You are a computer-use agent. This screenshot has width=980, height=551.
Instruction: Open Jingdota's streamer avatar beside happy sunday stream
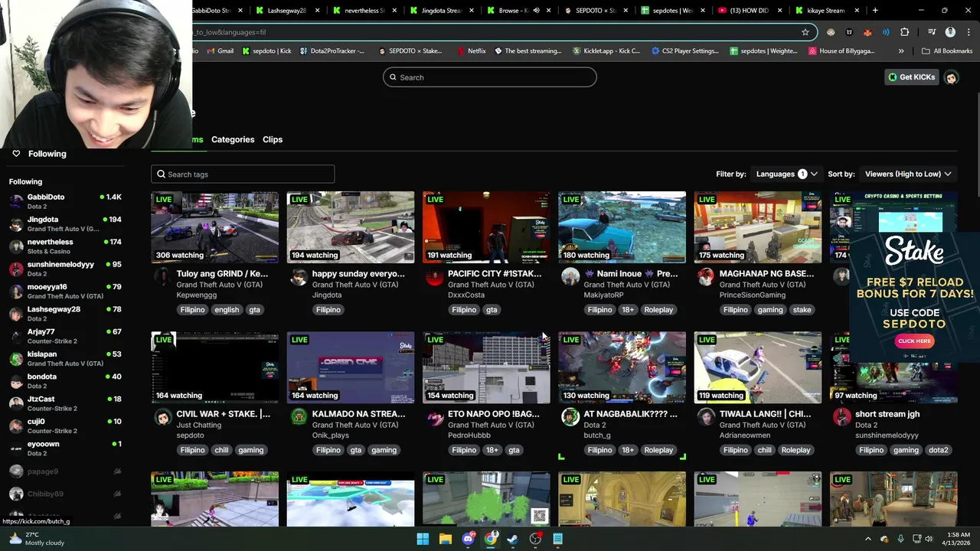299,277
